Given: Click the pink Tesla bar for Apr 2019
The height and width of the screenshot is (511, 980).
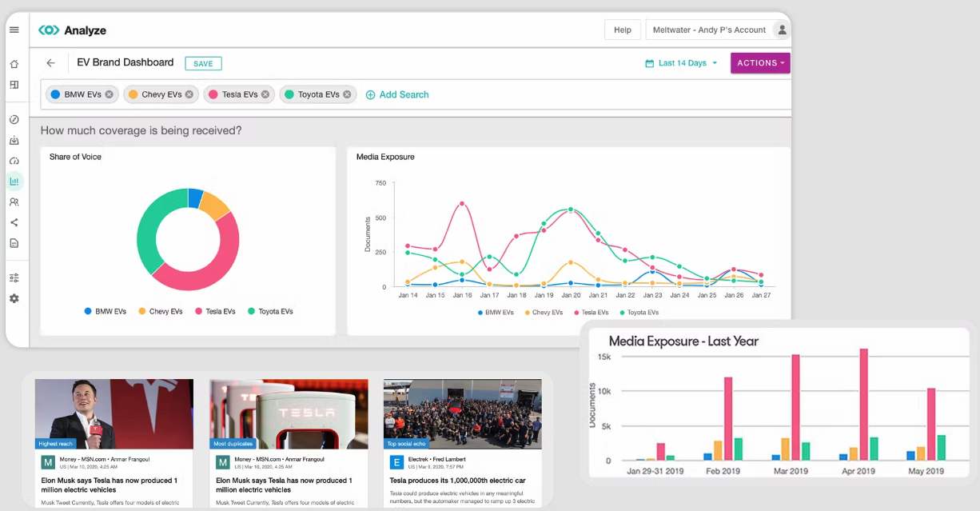Looking at the screenshot, I should (863, 404).
